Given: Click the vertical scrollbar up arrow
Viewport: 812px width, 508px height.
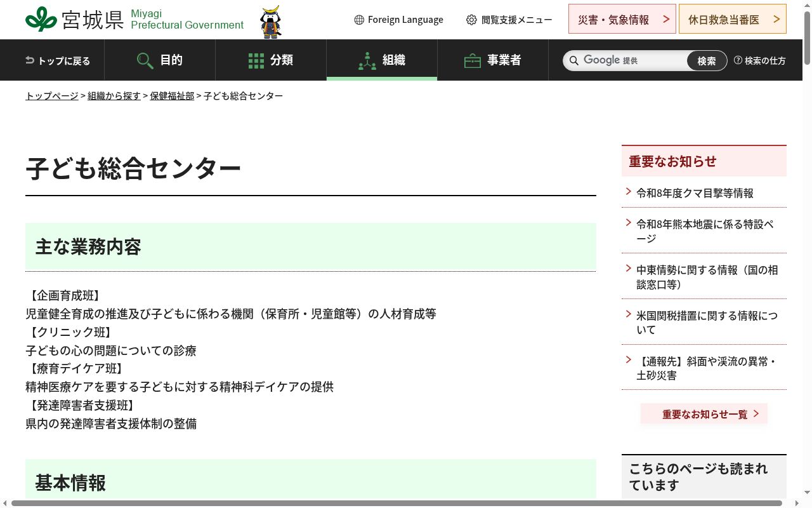Looking at the screenshot, I should click(x=807, y=4).
